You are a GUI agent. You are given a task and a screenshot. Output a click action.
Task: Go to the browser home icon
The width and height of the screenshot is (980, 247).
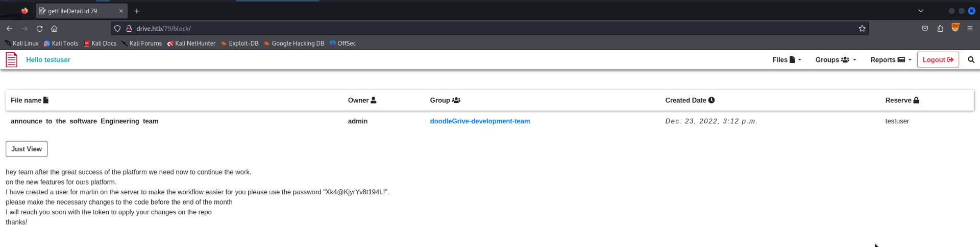click(x=54, y=29)
